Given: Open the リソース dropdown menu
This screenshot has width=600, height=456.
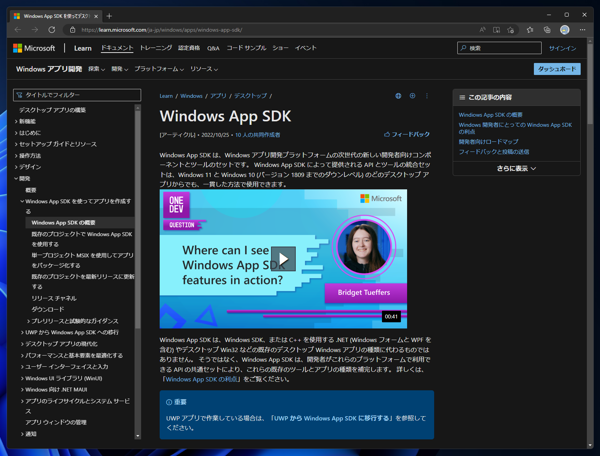Looking at the screenshot, I should (x=204, y=69).
